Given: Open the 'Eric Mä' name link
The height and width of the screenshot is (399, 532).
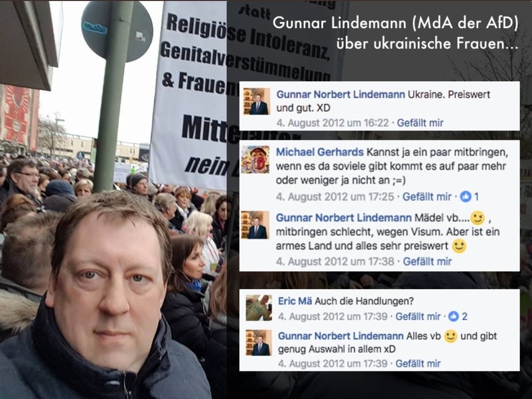Looking at the screenshot, I should (x=295, y=300).
